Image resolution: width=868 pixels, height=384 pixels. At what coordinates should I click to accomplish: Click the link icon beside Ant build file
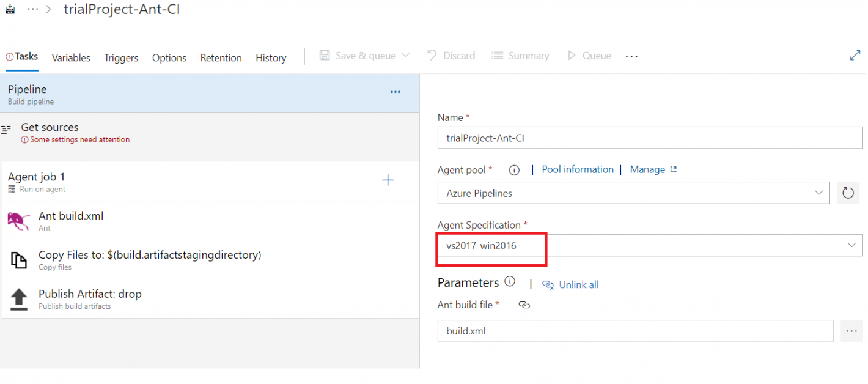(524, 305)
